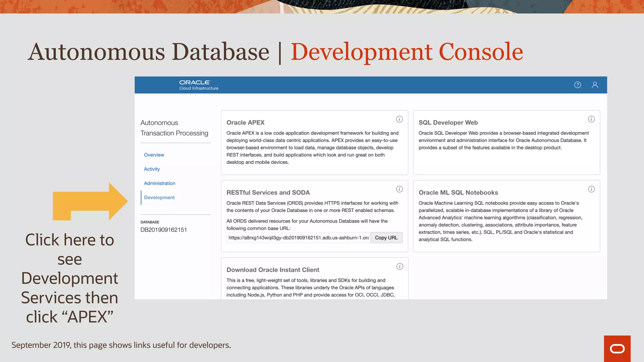This screenshot has width=644, height=362.
Task: Click SQL Developer Web info icon
Action: pyautogui.click(x=591, y=119)
